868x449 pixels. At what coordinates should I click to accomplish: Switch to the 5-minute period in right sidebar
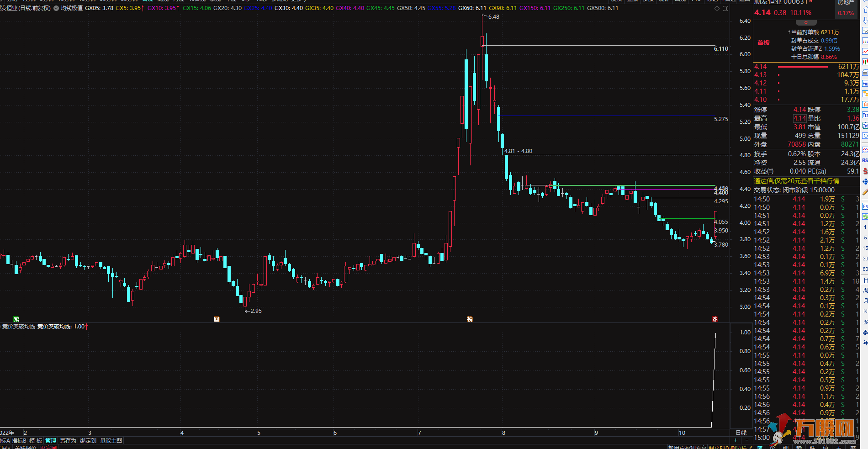[x=865, y=238]
